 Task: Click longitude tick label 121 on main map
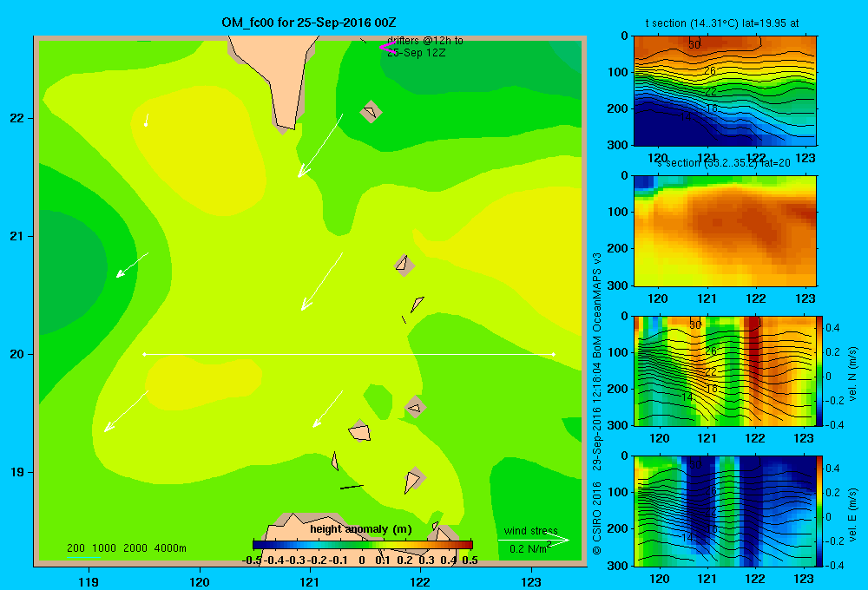[x=310, y=581]
